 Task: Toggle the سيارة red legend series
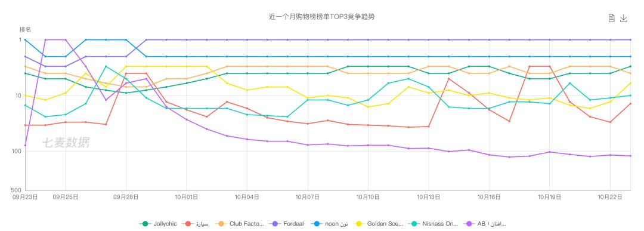197,224
